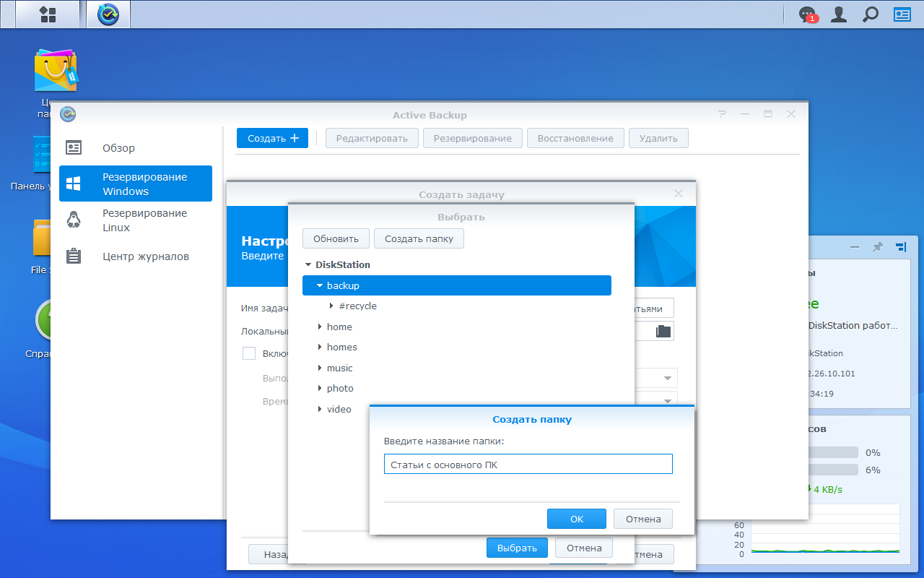Select the homes folder label
The image size is (924, 578).
point(342,348)
